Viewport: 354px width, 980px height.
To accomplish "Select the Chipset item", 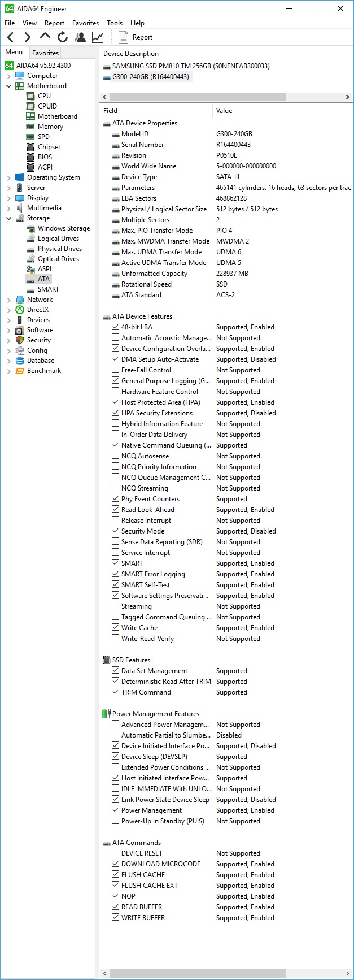I will tap(49, 147).
